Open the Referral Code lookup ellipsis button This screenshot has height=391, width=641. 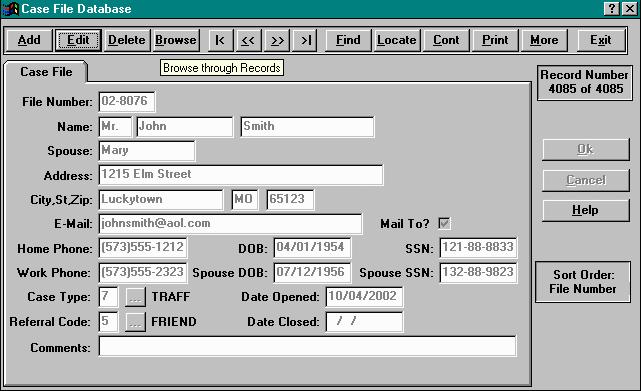click(135, 322)
